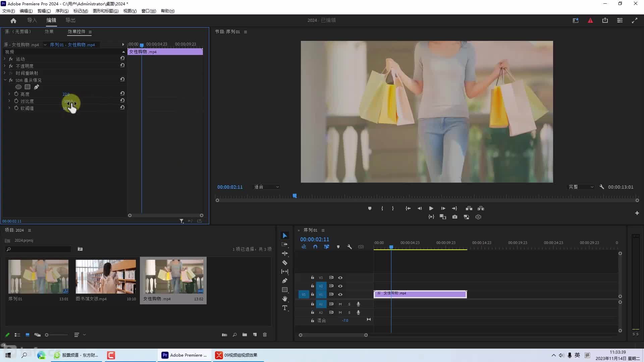Image resolution: width=644 pixels, height=362 pixels.
Task: Select the Slip tool
Action: [x=285, y=271]
